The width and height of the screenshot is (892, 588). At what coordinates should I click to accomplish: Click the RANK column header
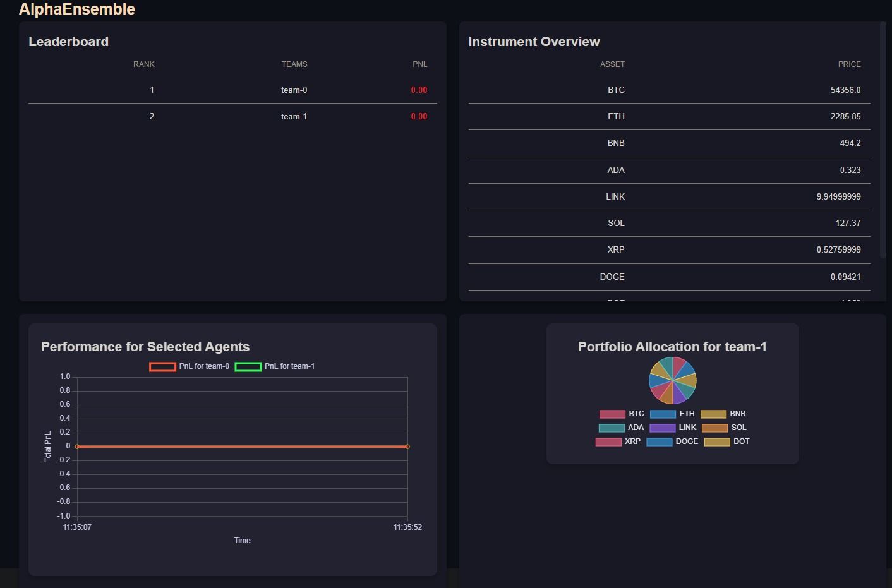[144, 64]
